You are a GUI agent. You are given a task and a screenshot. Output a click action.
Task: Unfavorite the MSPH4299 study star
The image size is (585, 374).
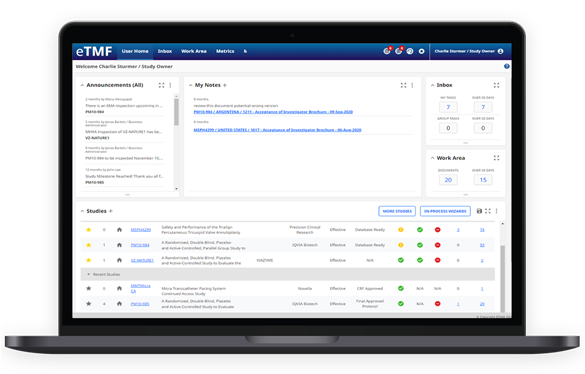coord(88,230)
